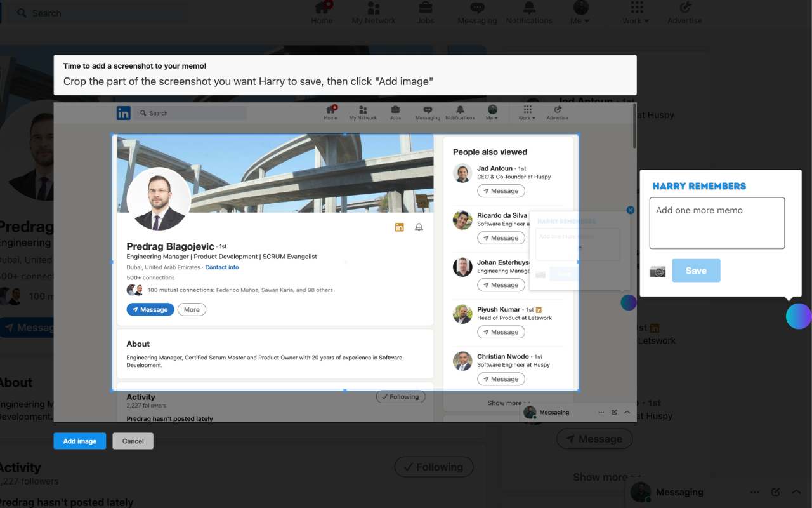Viewport: 812px width, 508px height.
Task: Click the HARRY REMEMBERS heading
Action: pos(699,186)
